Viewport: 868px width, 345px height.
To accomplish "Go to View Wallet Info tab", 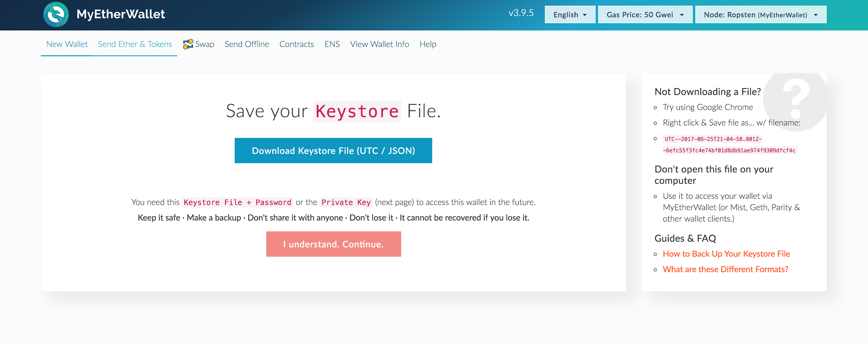I will tap(379, 44).
